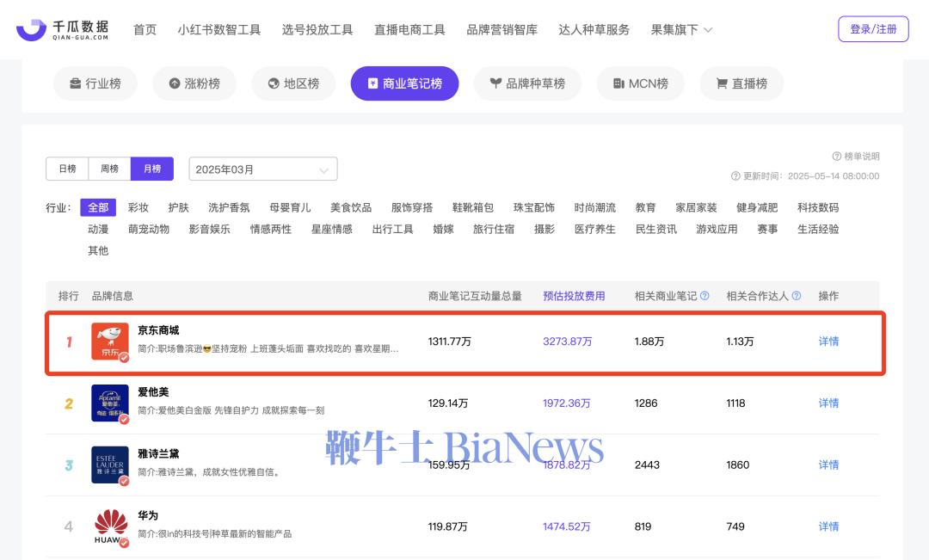Viewport: 929px width, 560px height.
Task: Open 选号投放工具 menu item
Action: (x=317, y=29)
